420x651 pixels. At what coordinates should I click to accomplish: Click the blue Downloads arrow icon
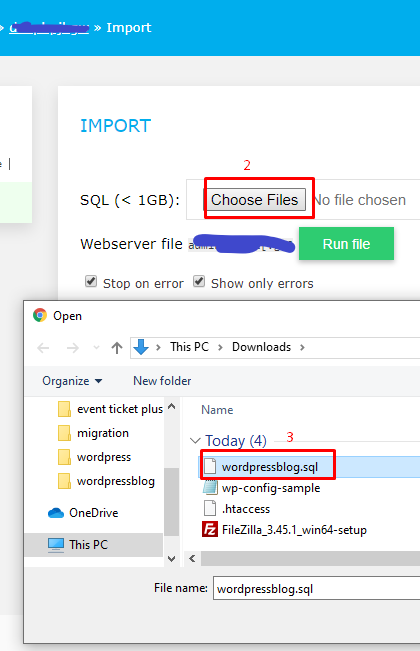point(141,347)
